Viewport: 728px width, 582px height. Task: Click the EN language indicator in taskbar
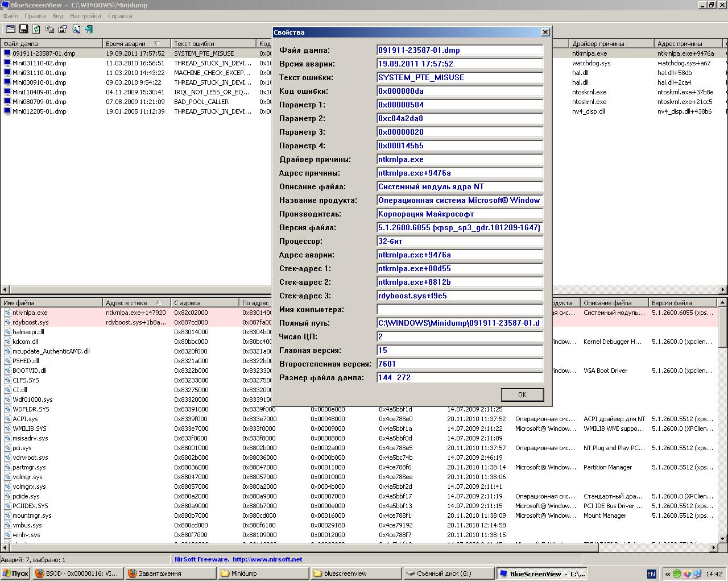[x=651, y=574]
